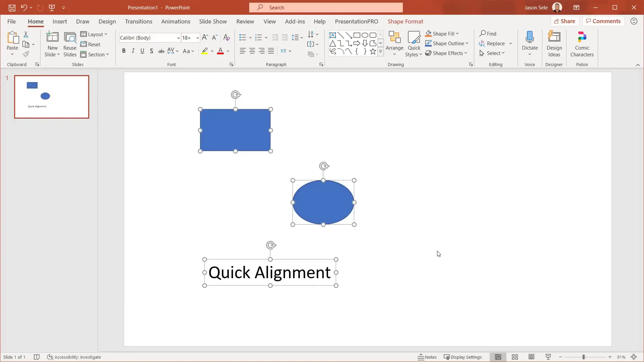Clear all formatting from text
Image resolution: width=644 pixels, height=362 pixels.
(x=227, y=37)
